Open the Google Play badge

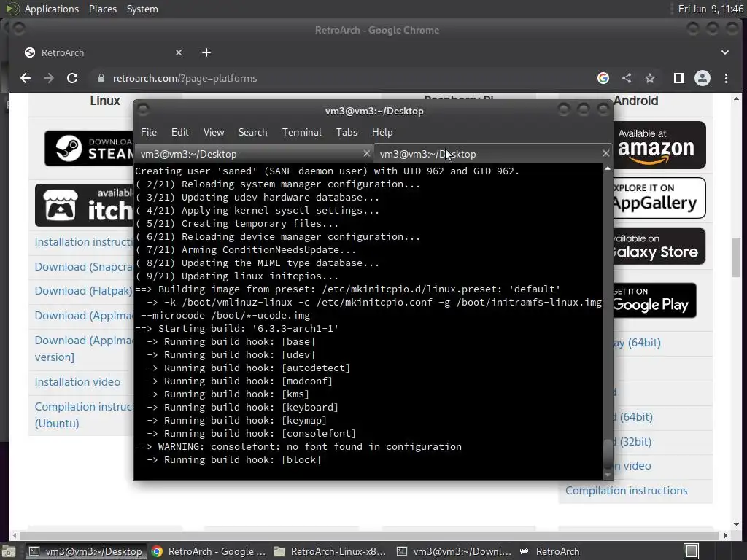point(654,300)
